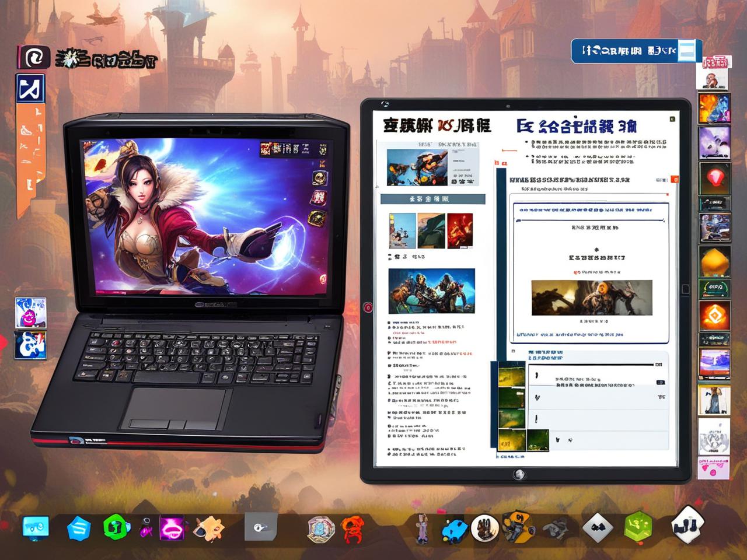Launch the green hexagon app in the dock
Viewport: 747px width, 560px height.
(x=116, y=527)
